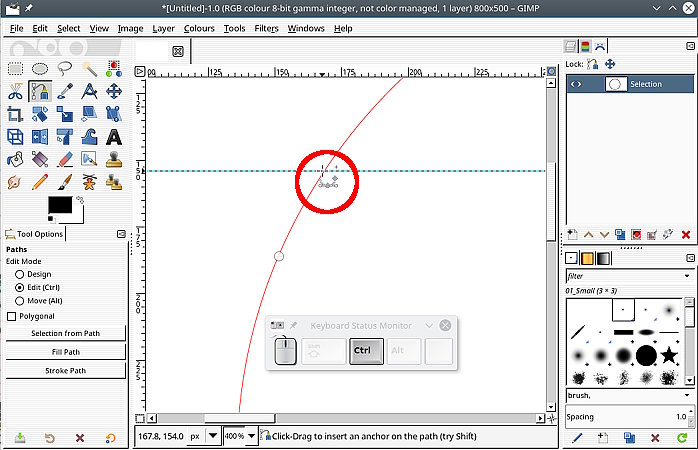Expand the brush filter dropdown
Viewport: 698px width, 450px height.
click(689, 276)
